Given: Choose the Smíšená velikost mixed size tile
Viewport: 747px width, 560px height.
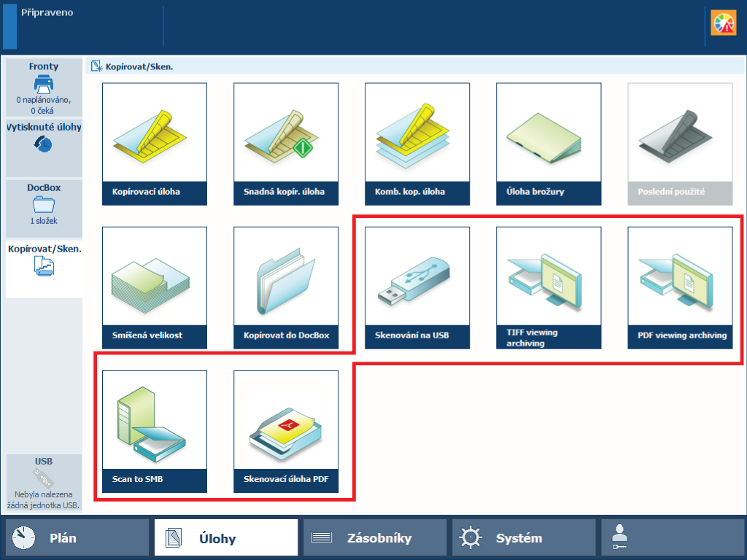Looking at the screenshot, I should [x=155, y=287].
